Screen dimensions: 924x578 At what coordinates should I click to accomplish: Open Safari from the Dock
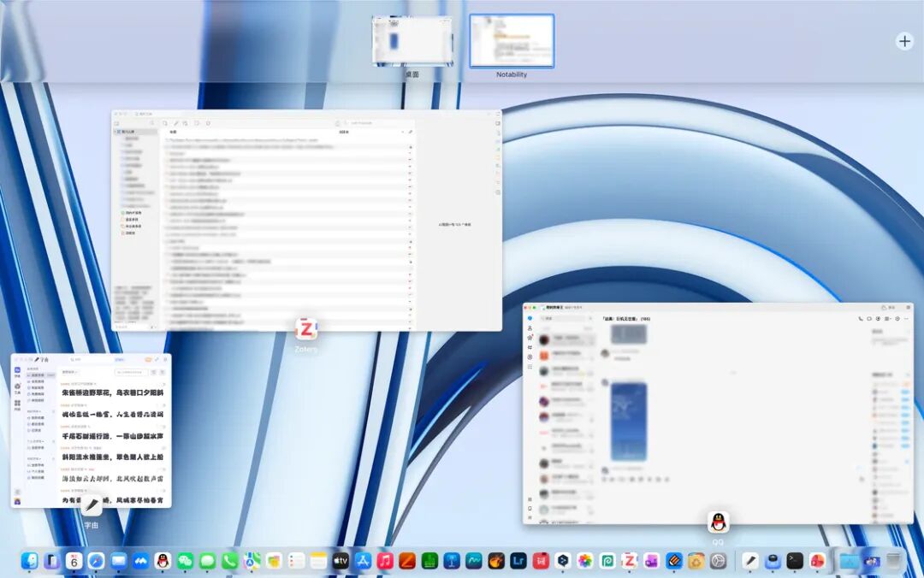(96, 561)
